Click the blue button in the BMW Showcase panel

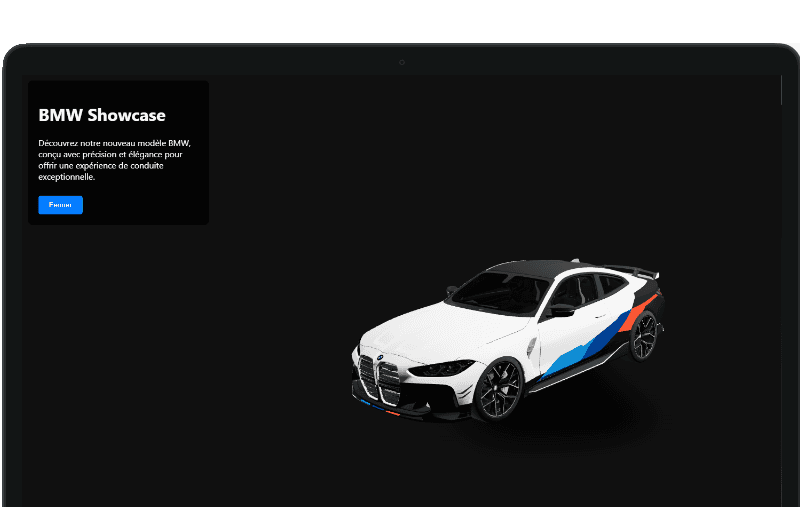tap(60, 205)
